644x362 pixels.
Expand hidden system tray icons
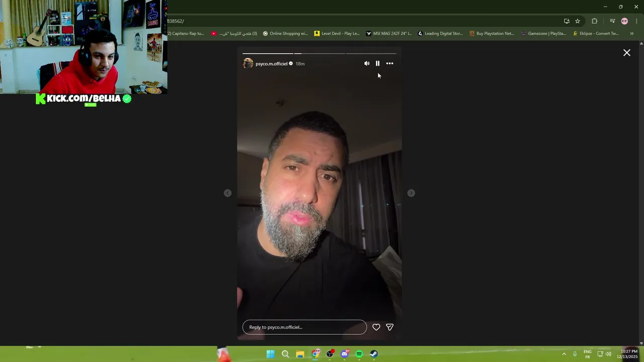click(564, 354)
